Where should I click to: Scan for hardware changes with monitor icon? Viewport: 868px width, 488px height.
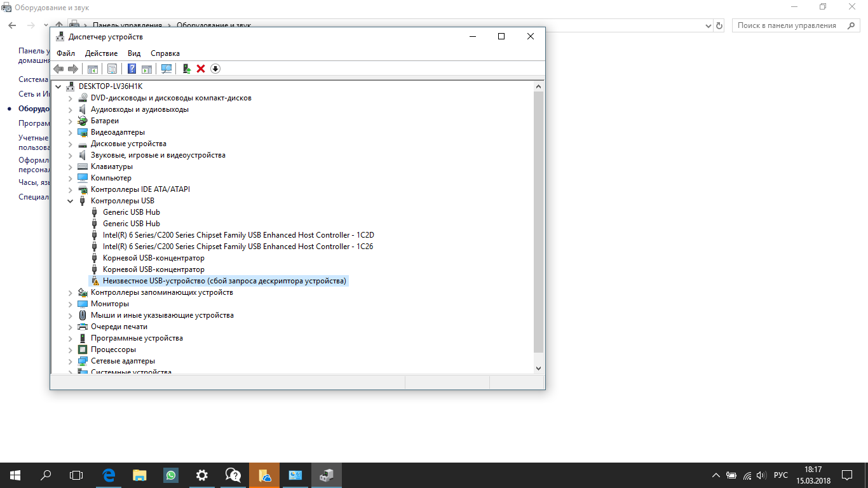(x=166, y=69)
